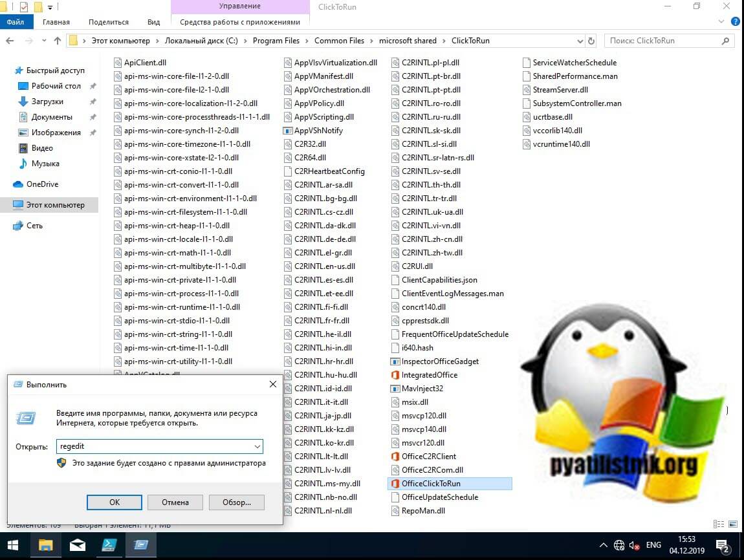Click the Open field containing regedit
This screenshot has width=744, height=560.
pyautogui.click(x=159, y=447)
